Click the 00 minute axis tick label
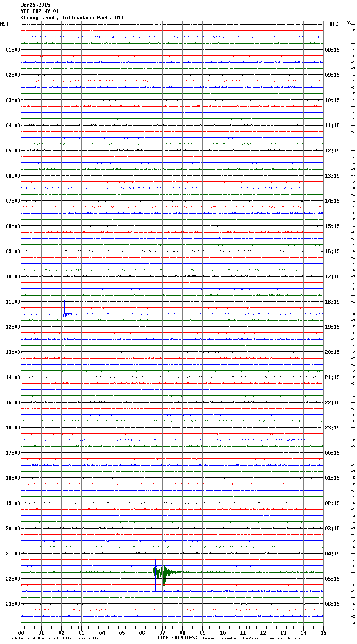 coord(21,633)
